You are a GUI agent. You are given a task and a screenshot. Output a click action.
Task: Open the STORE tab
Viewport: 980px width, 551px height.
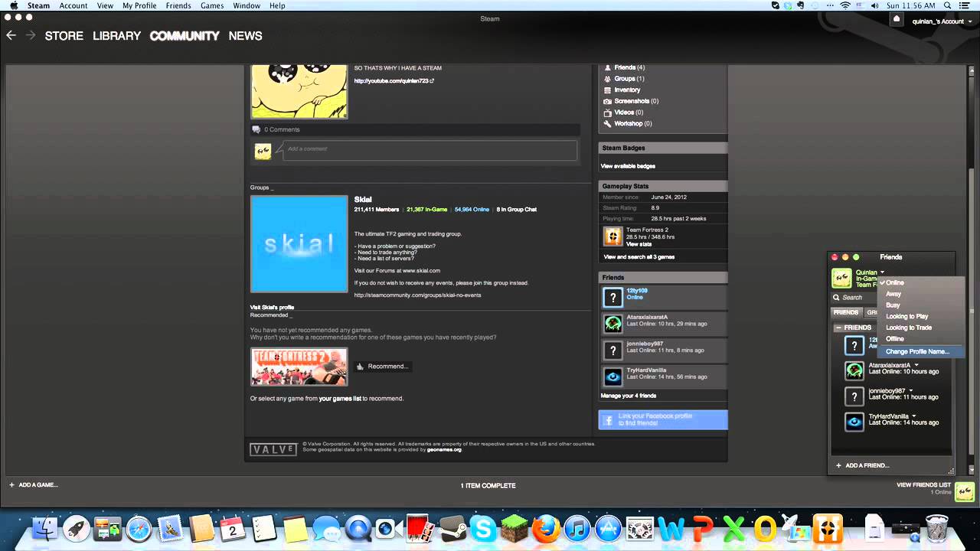tap(64, 36)
